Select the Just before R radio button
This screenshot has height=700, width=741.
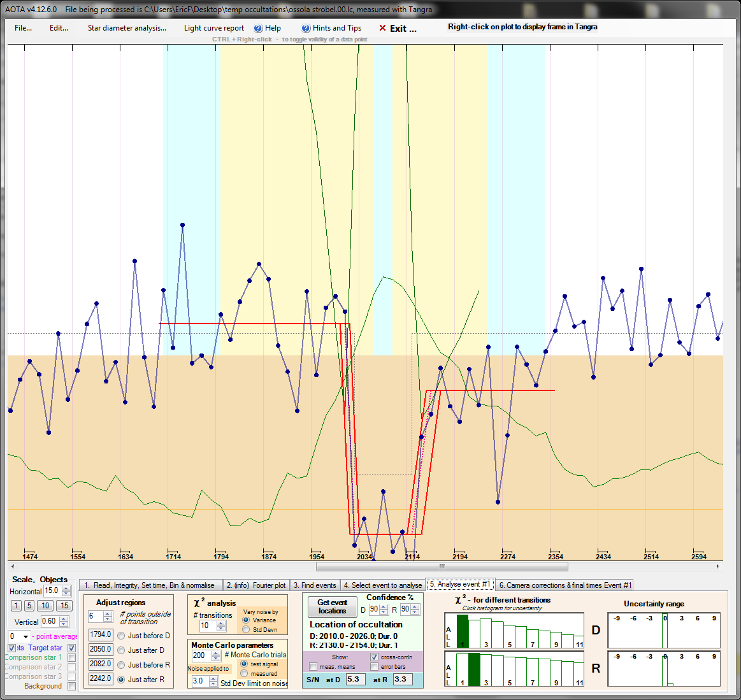(121, 665)
